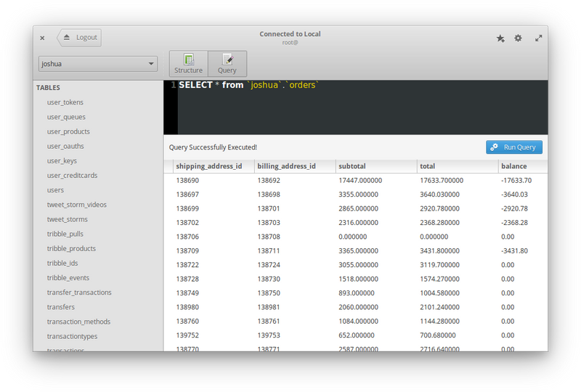
Task: Select the tribble_events table
Action: point(68,278)
